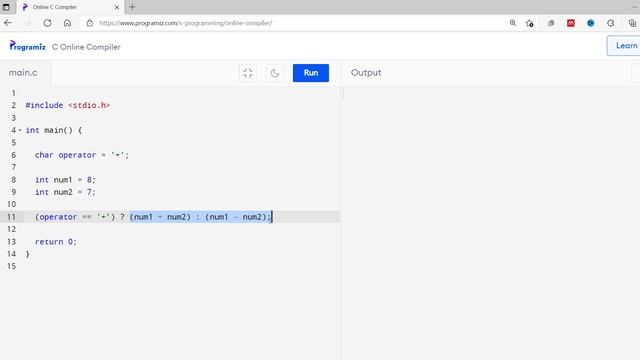
Task: Click the int num2 = 7 line
Action: 65,192
